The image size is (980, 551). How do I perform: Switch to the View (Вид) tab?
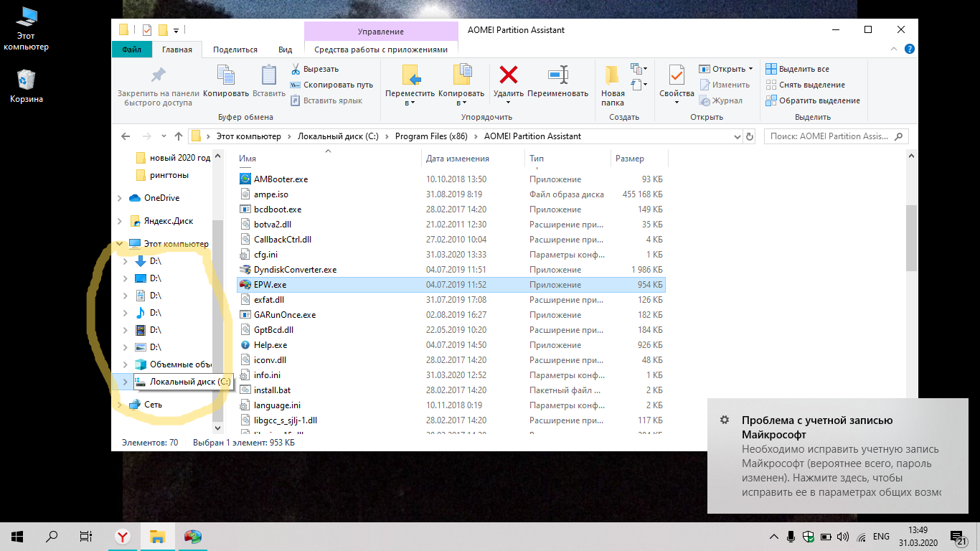[285, 50]
